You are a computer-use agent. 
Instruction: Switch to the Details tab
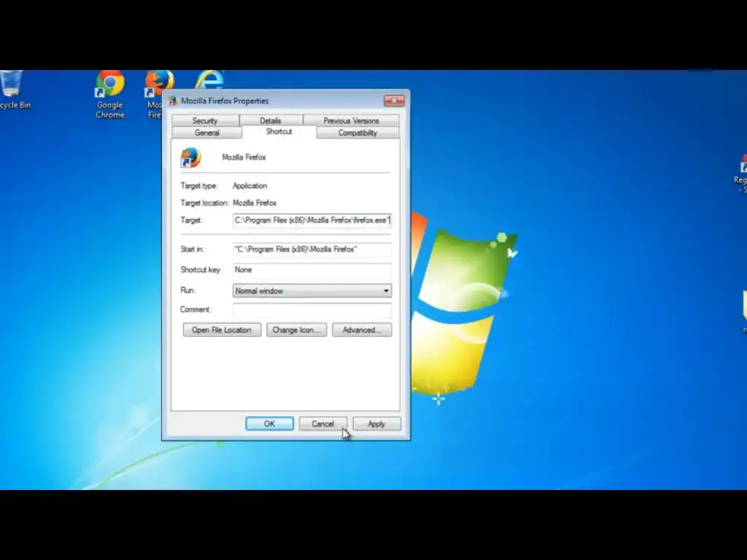point(271,120)
